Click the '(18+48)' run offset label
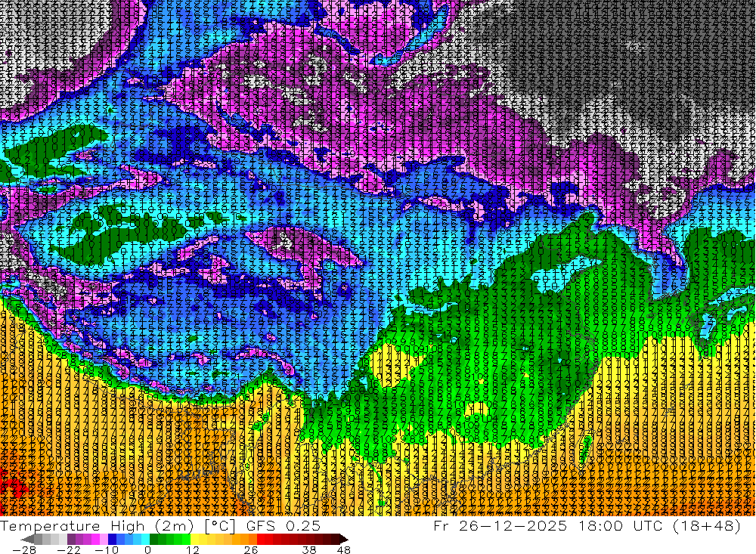The height and width of the screenshot is (554, 756). [x=707, y=526]
